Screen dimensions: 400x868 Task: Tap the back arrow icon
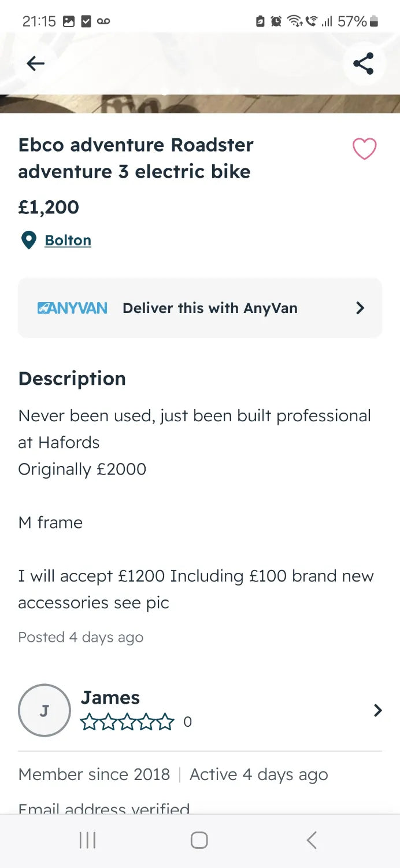35,64
